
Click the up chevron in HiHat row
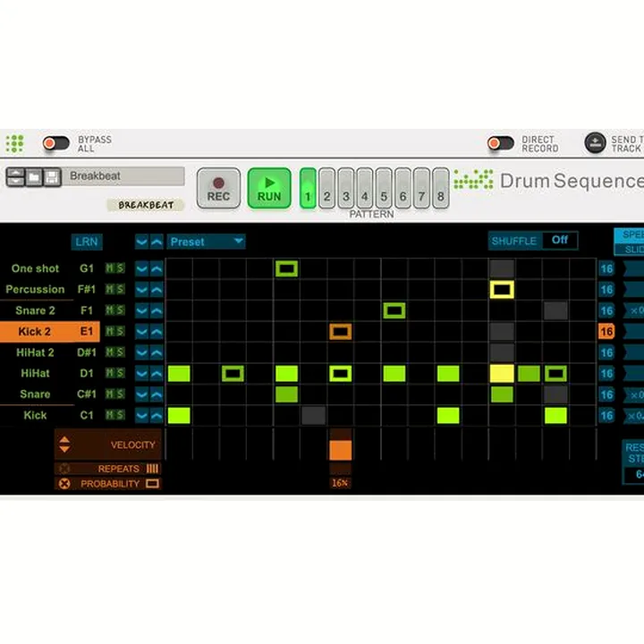pos(157,374)
